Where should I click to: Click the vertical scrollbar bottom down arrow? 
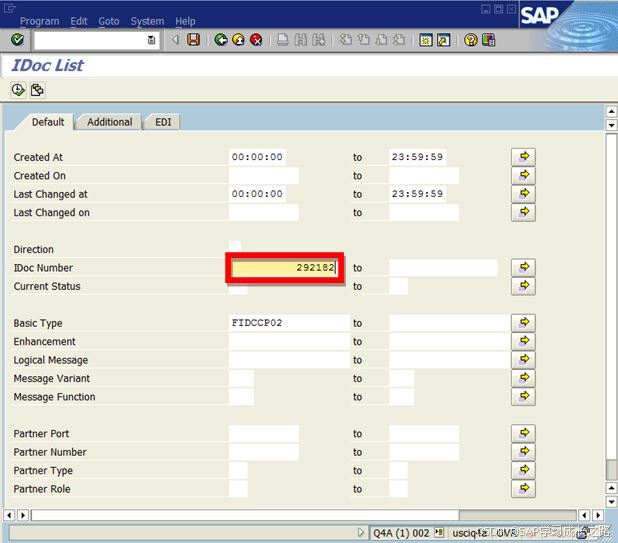tap(611, 502)
